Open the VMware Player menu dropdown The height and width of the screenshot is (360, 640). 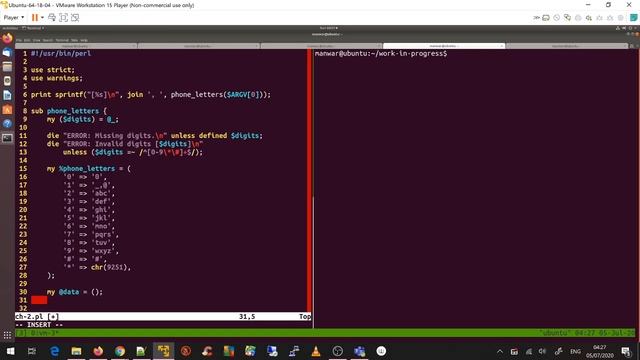(x=14, y=18)
